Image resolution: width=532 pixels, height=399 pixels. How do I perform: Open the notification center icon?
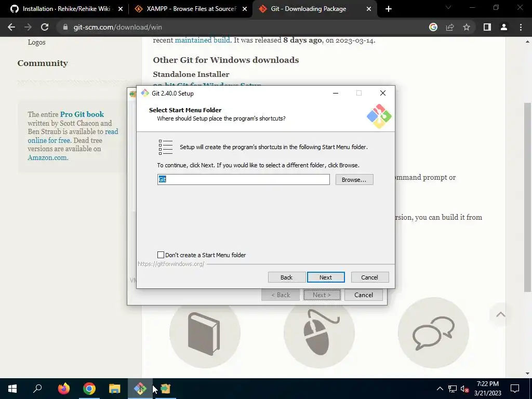point(515,389)
